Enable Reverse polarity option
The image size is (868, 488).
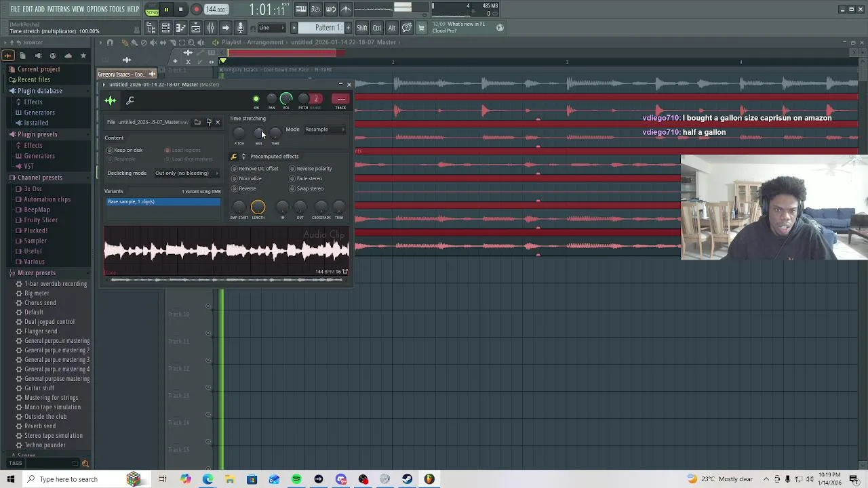pos(311,169)
